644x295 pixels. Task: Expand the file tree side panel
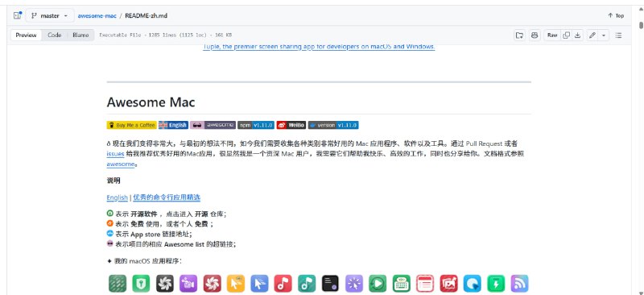pos(17,15)
